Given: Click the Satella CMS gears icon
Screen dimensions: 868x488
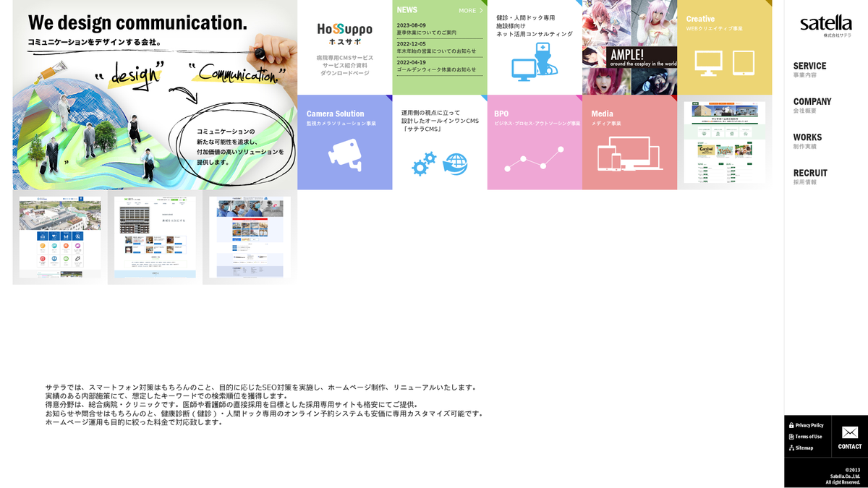Looking at the screenshot, I should [x=424, y=164].
